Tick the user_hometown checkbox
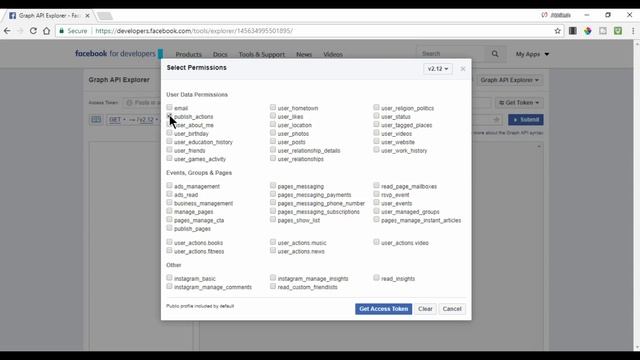 pyautogui.click(x=273, y=107)
